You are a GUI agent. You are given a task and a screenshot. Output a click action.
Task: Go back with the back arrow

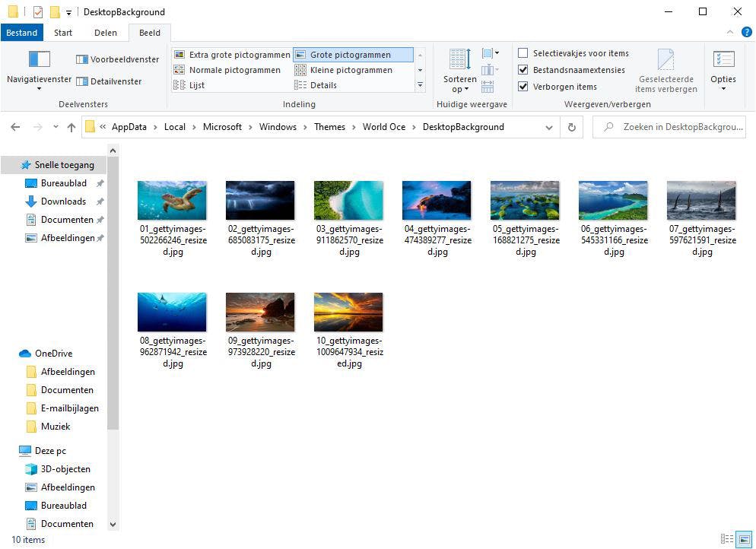pyautogui.click(x=15, y=127)
